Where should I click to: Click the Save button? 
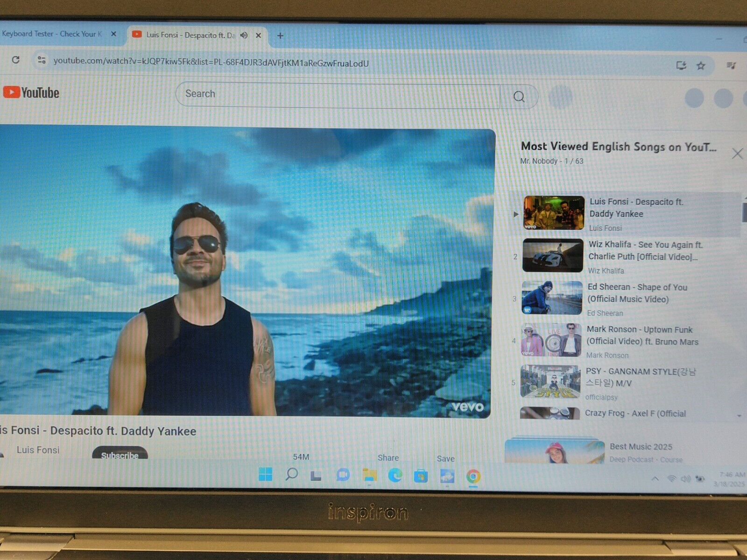pos(445,459)
